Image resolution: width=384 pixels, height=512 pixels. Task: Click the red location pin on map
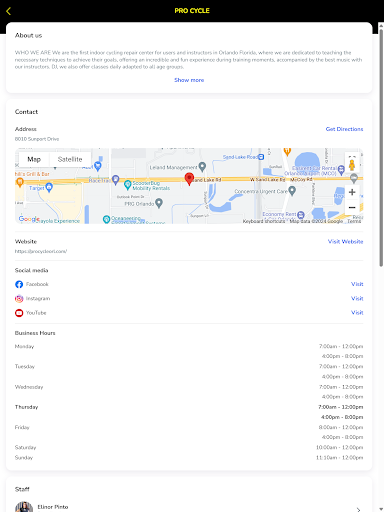(189, 179)
